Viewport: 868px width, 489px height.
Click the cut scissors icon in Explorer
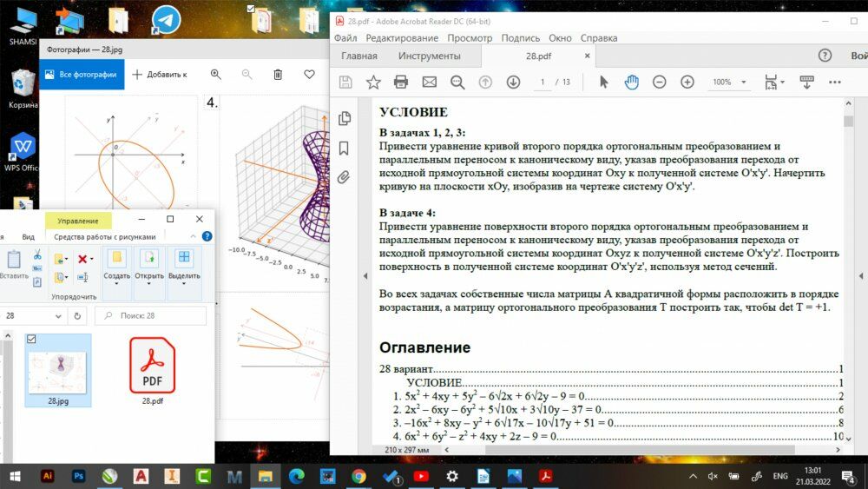pos(37,254)
